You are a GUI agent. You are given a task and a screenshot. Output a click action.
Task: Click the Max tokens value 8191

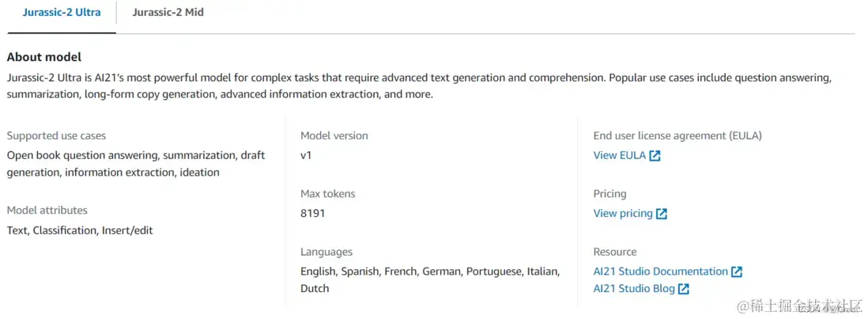(x=312, y=214)
